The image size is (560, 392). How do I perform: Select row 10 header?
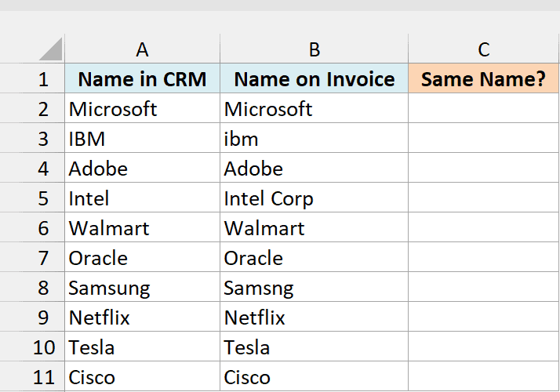coord(32,347)
